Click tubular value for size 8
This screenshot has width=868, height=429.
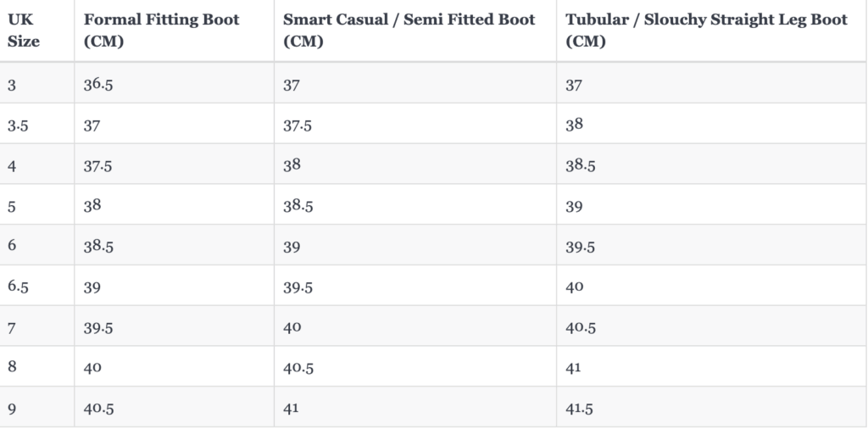[574, 367]
